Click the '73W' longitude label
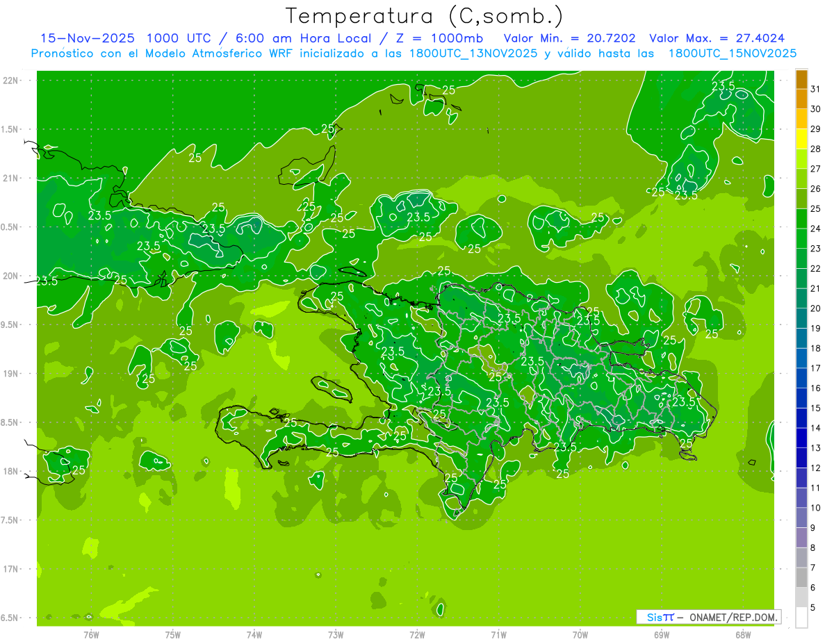This screenshot has height=644, width=834. tap(336, 635)
